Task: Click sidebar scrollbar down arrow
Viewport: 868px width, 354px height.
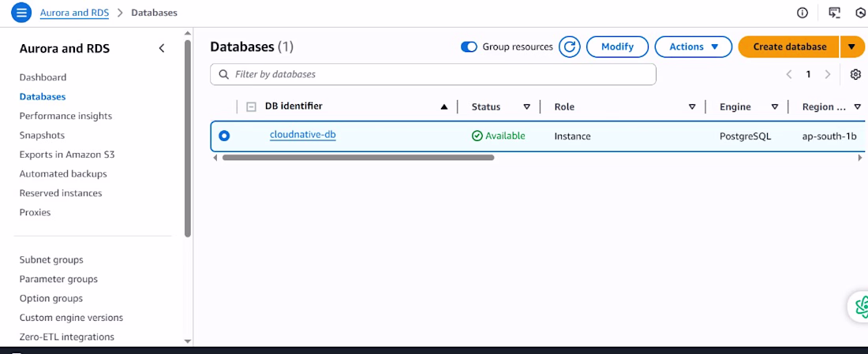Action: pos(188,341)
